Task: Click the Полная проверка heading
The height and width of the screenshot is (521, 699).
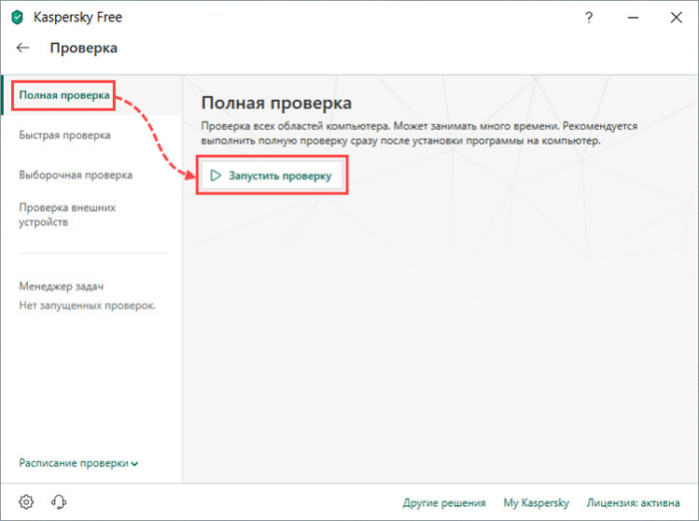Action: [x=276, y=103]
